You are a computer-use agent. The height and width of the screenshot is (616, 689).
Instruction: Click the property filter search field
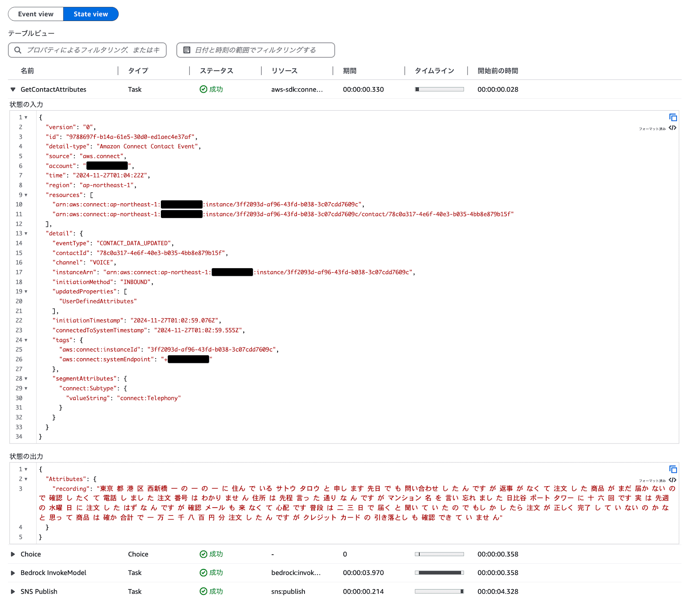tap(87, 50)
